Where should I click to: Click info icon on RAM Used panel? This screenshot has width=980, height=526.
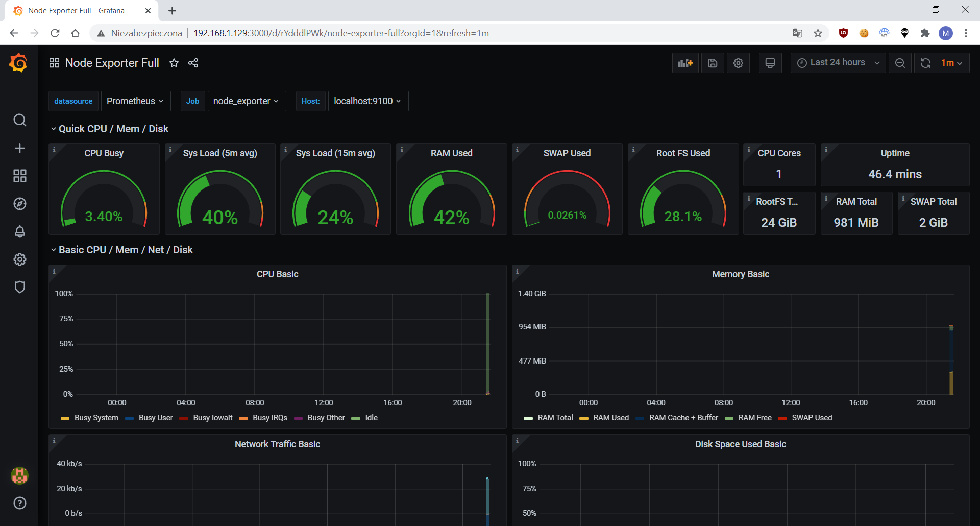(401, 150)
